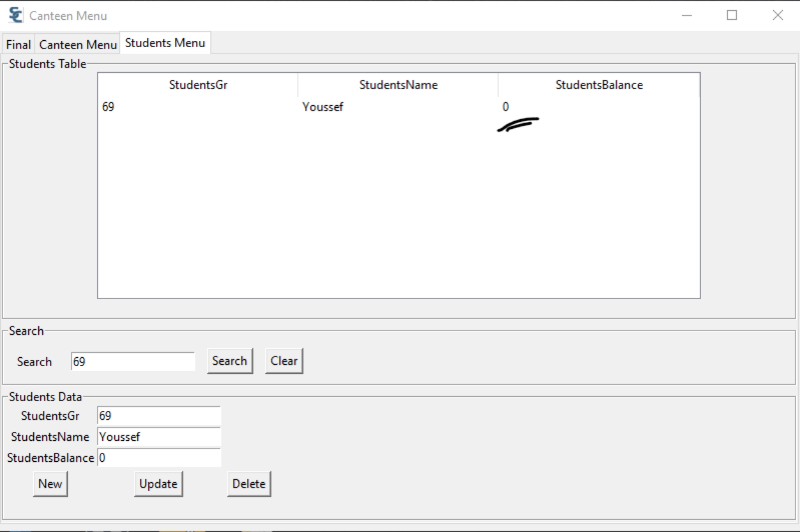Click the StudentsGr column header
800x532 pixels.
click(198, 85)
